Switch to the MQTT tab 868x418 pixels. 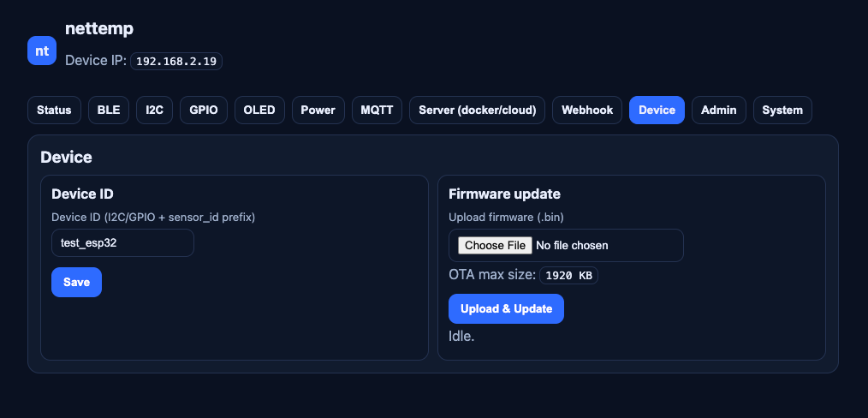tap(377, 110)
